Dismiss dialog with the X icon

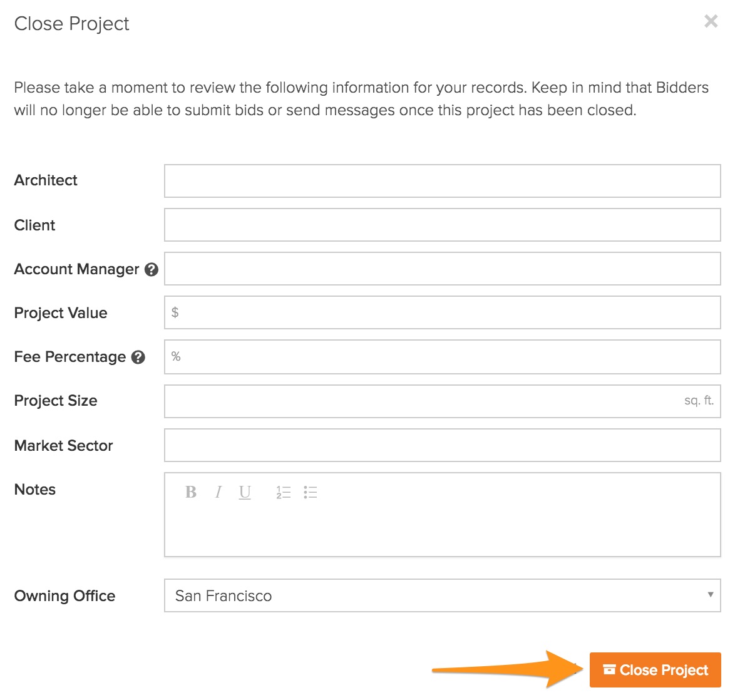point(711,22)
